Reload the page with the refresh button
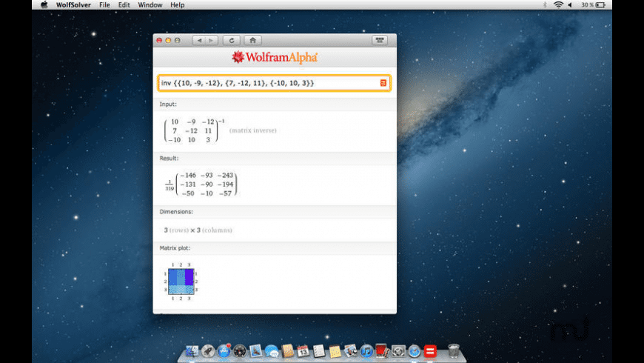 232,40
